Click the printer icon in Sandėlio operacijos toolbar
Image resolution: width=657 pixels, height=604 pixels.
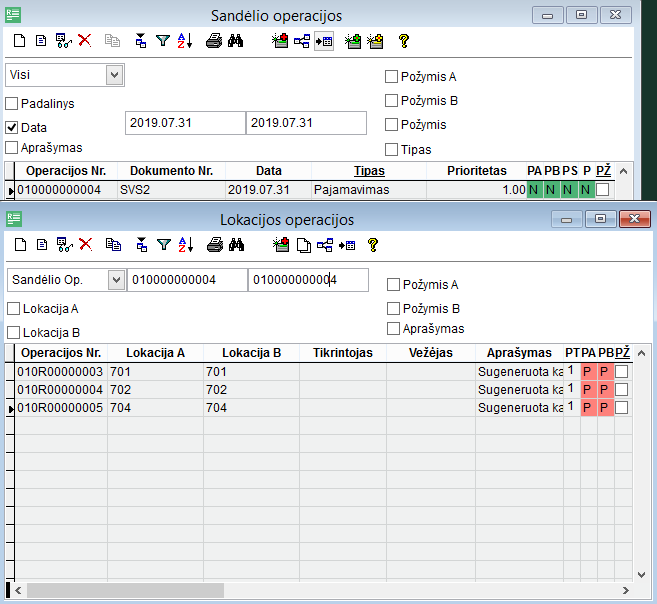(213, 41)
